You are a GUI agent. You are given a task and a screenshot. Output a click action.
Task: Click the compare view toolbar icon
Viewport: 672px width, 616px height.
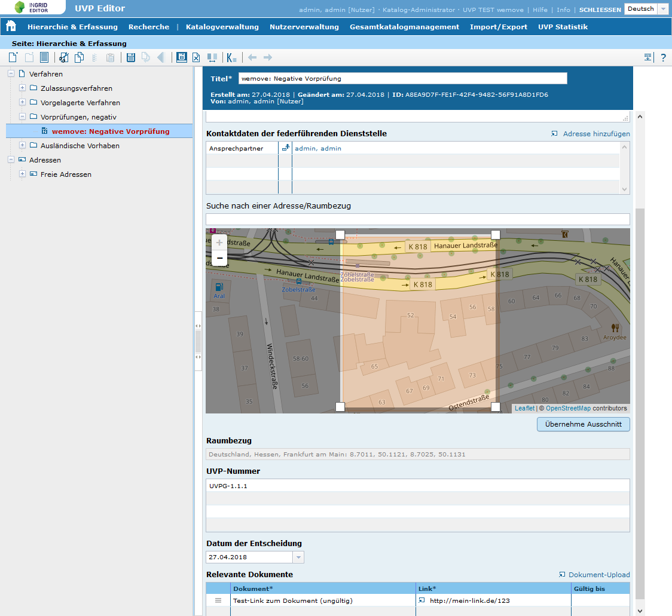[x=212, y=57]
